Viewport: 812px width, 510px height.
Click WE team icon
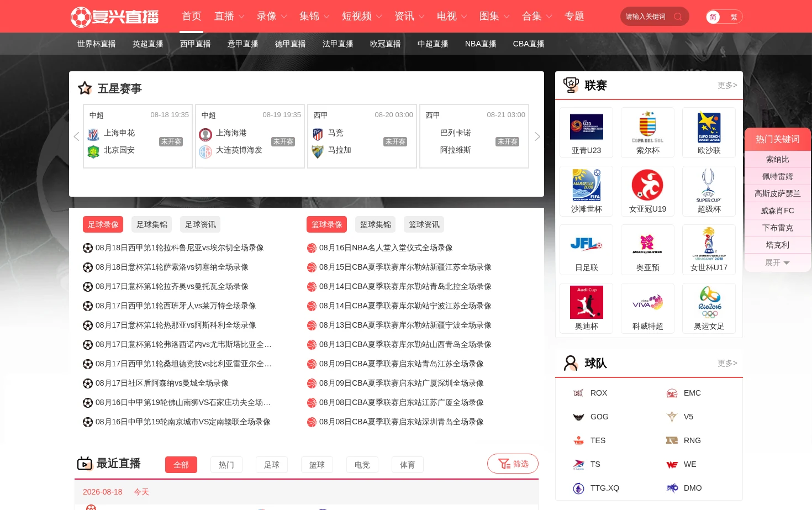pos(672,464)
